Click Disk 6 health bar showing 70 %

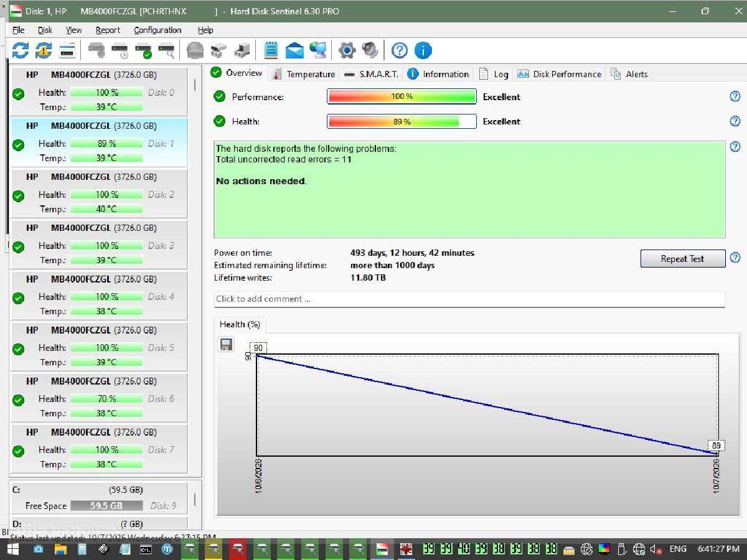click(x=106, y=399)
